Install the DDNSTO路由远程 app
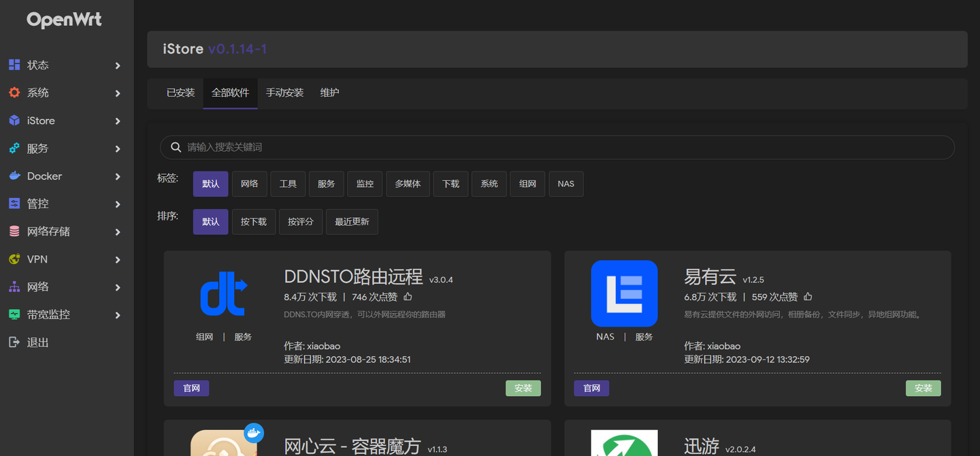This screenshot has height=456, width=980. [x=523, y=388]
